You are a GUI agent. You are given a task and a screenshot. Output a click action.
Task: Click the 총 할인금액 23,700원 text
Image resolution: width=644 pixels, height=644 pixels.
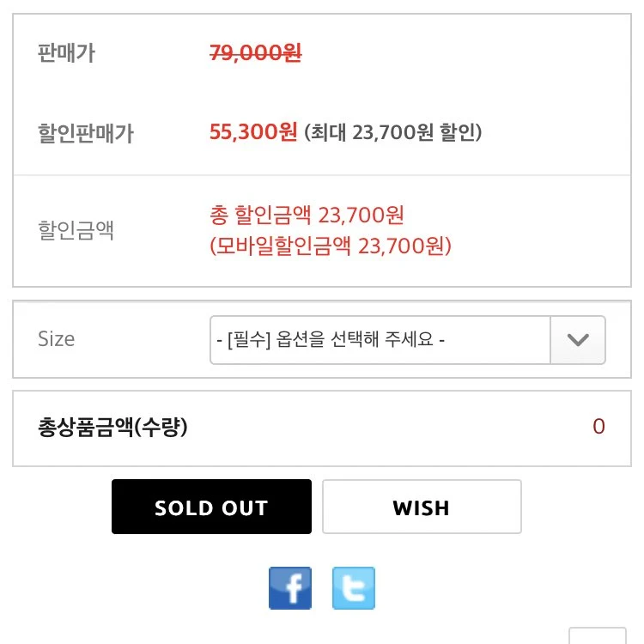pos(307,215)
